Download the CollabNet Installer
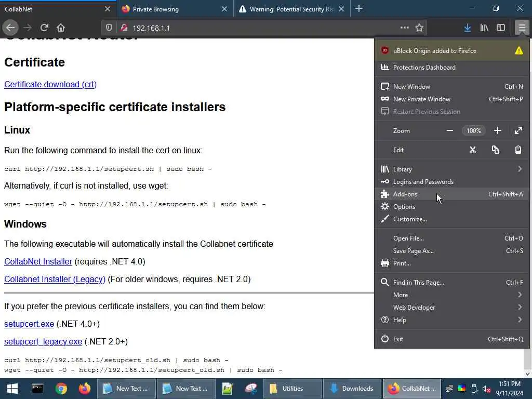532x399 pixels. click(x=38, y=262)
